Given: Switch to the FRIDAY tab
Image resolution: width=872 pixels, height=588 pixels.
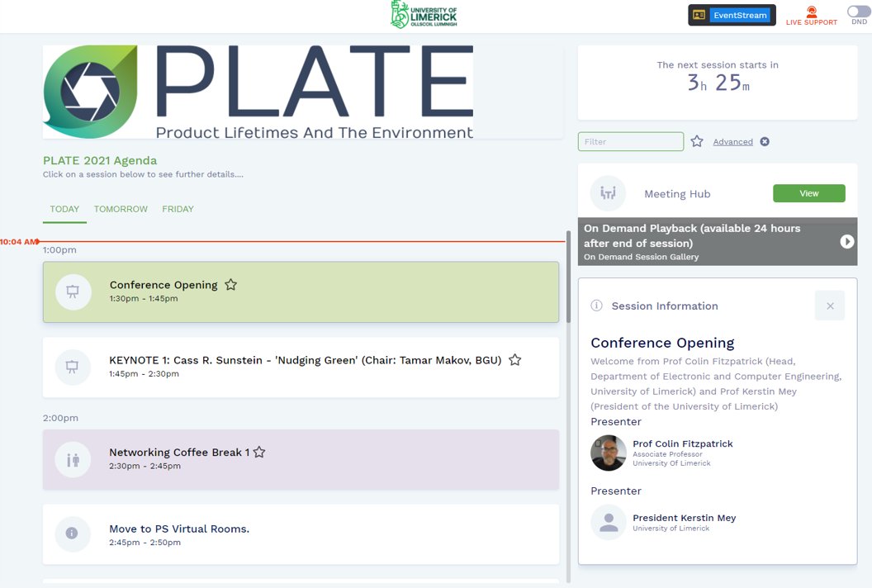Looking at the screenshot, I should click(x=178, y=209).
